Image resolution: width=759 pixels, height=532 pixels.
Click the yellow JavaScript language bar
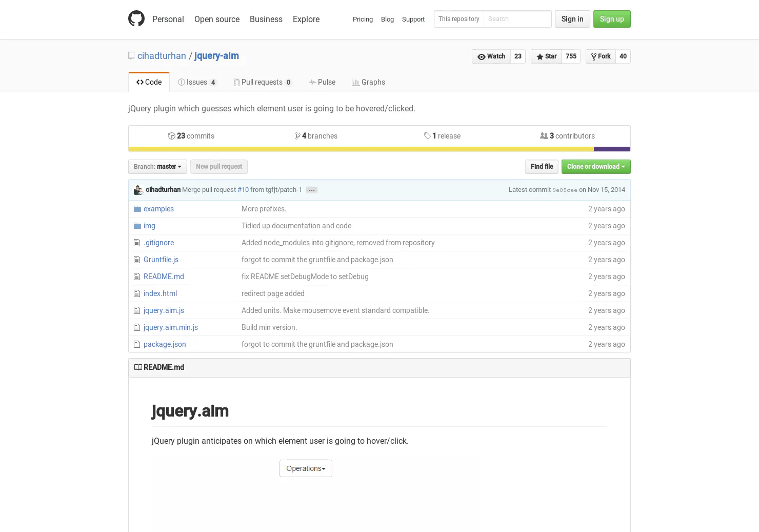[361, 149]
